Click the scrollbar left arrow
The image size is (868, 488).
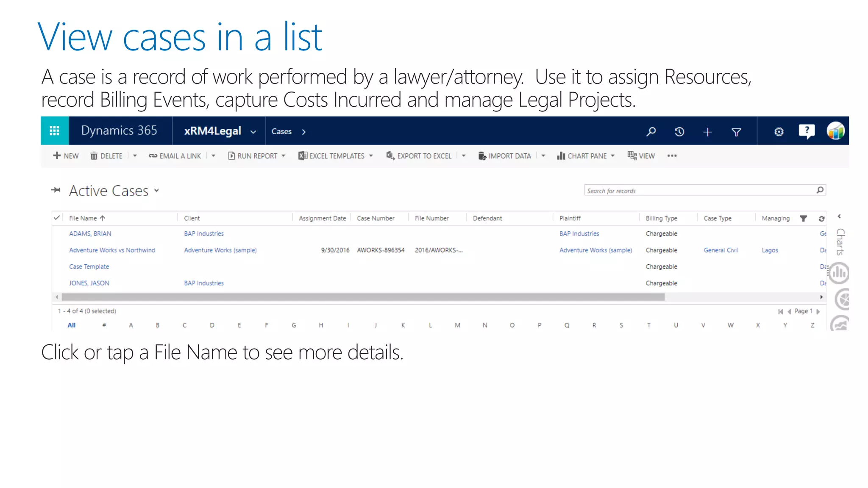[x=57, y=297]
